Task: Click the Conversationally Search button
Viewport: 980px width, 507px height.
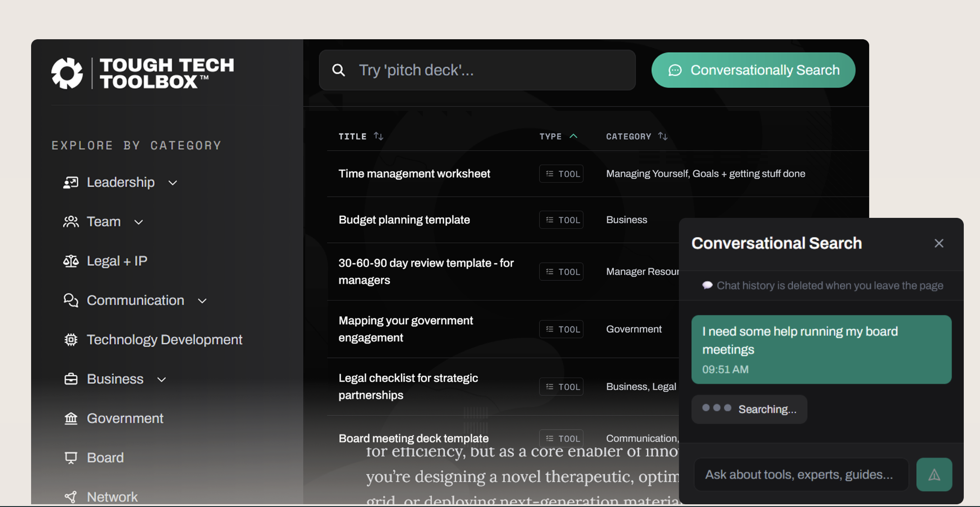Action: click(x=753, y=70)
